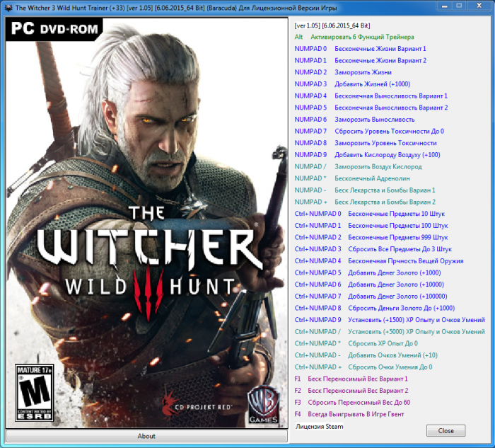Close window with the title bar X
This screenshot has width=495, height=448.
(x=479, y=6)
